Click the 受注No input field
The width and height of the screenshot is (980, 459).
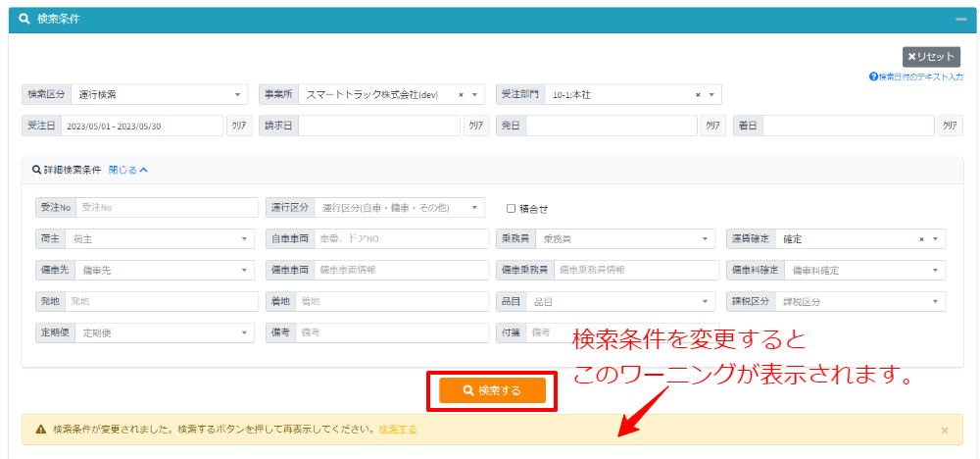click(166, 208)
